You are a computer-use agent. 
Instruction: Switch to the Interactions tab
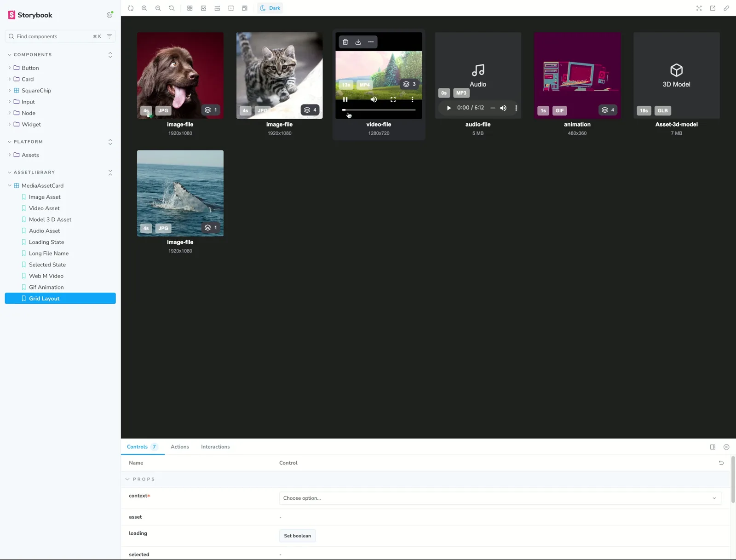215,447
